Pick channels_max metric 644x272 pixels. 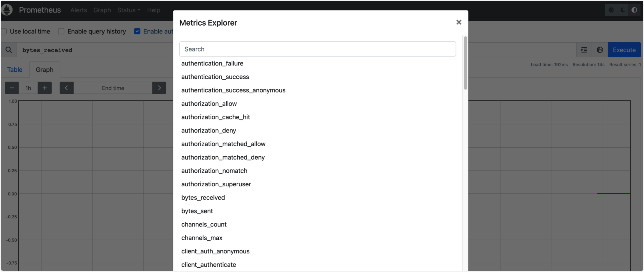(x=202, y=237)
